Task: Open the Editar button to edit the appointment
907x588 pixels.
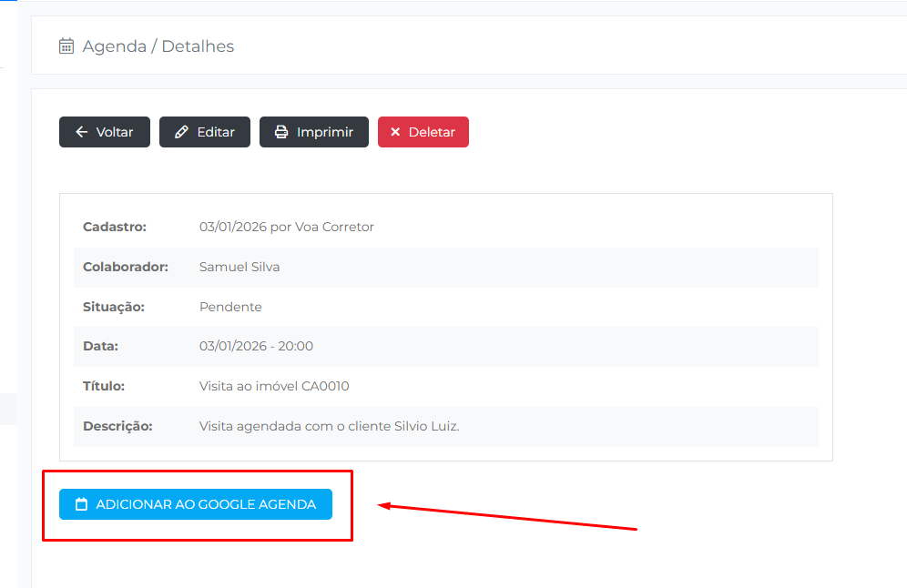Action: 205,132
